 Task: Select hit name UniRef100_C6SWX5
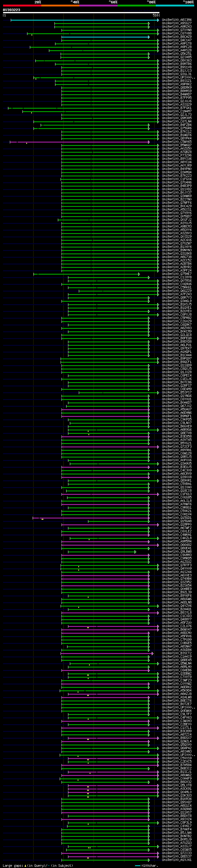pos(177,850)
